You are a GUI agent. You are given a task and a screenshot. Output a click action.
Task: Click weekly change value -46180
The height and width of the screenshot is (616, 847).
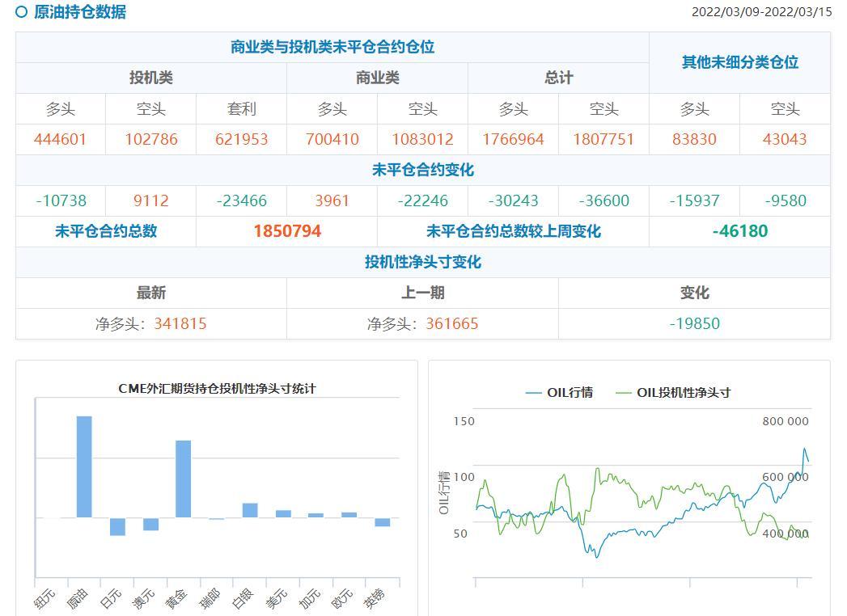739,232
